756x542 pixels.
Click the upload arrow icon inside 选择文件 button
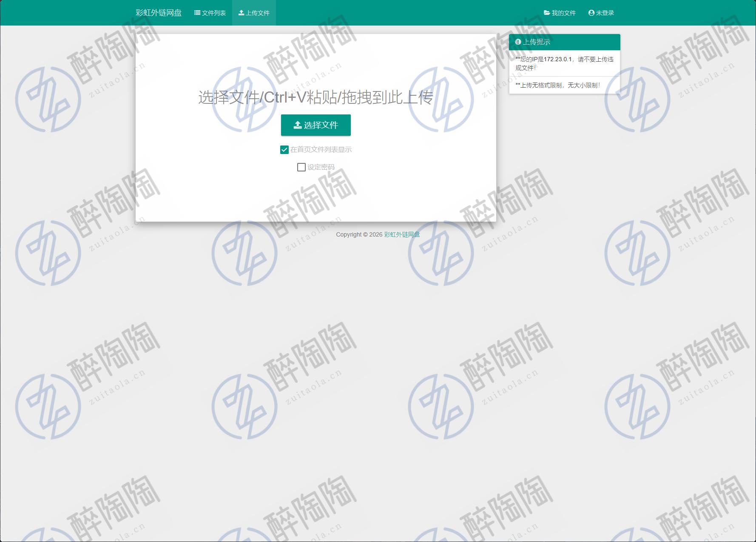[x=298, y=125]
